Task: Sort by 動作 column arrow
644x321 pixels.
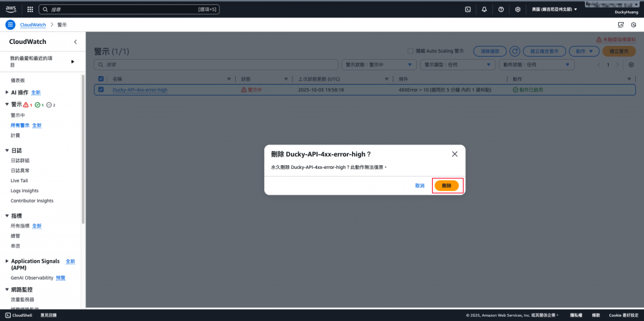Action: coord(629,79)
